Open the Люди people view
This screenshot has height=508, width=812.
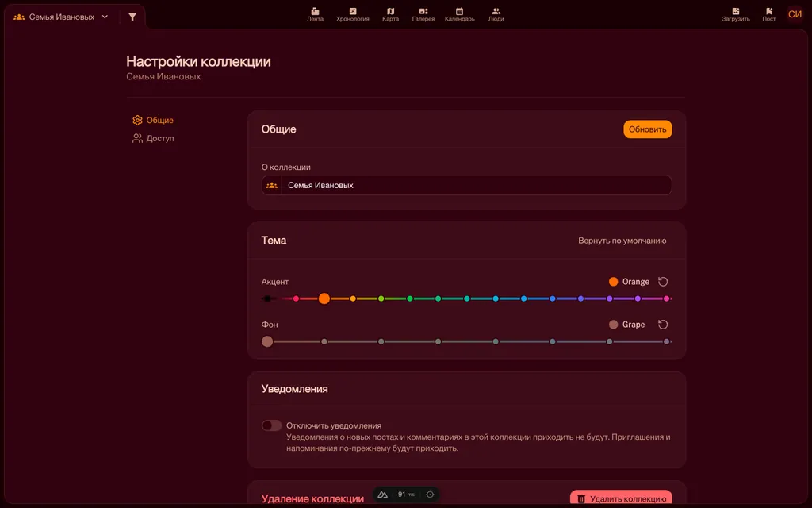[x=496, y=14]
